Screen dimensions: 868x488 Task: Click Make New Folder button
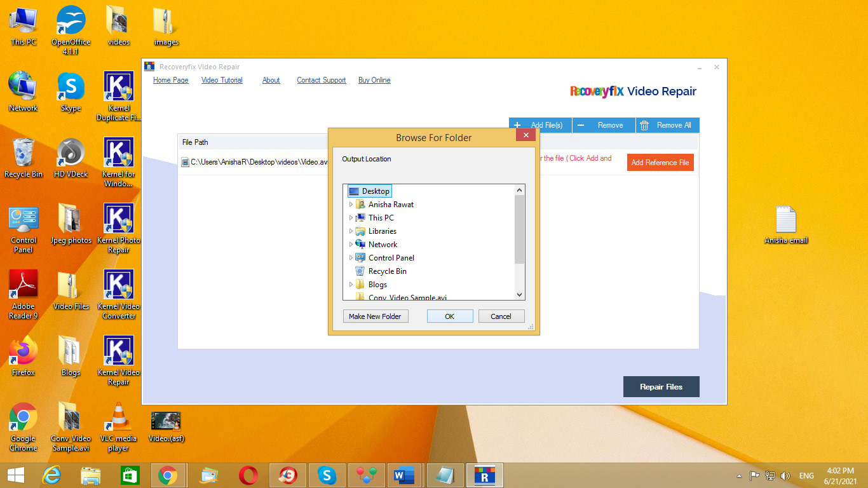[x=375, y=316]
